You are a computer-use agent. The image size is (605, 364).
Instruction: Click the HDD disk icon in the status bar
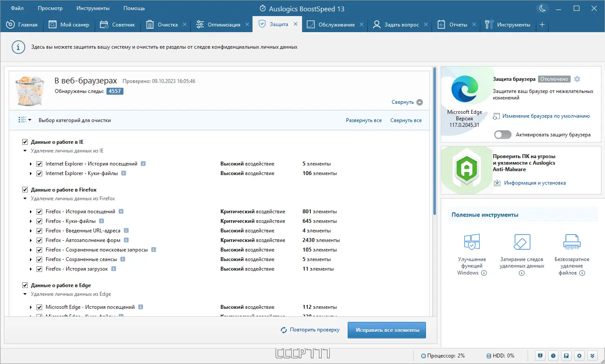[489, 356]
